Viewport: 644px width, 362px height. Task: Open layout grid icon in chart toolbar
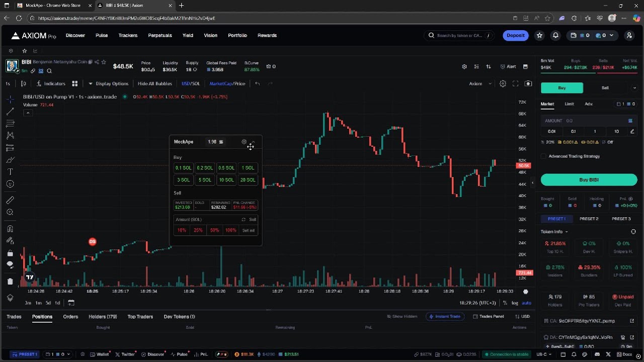(x=74, y=83)
